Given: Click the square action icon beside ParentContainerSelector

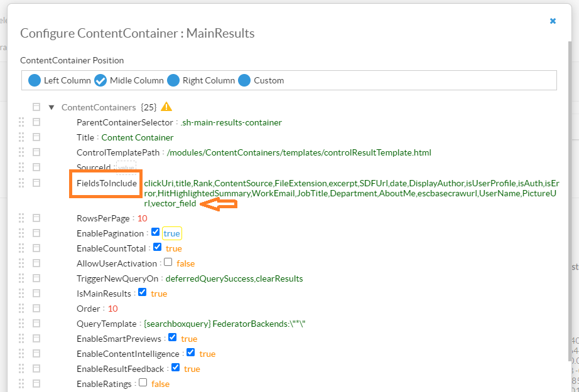Looking at the screenshot, I should point(36,122).
